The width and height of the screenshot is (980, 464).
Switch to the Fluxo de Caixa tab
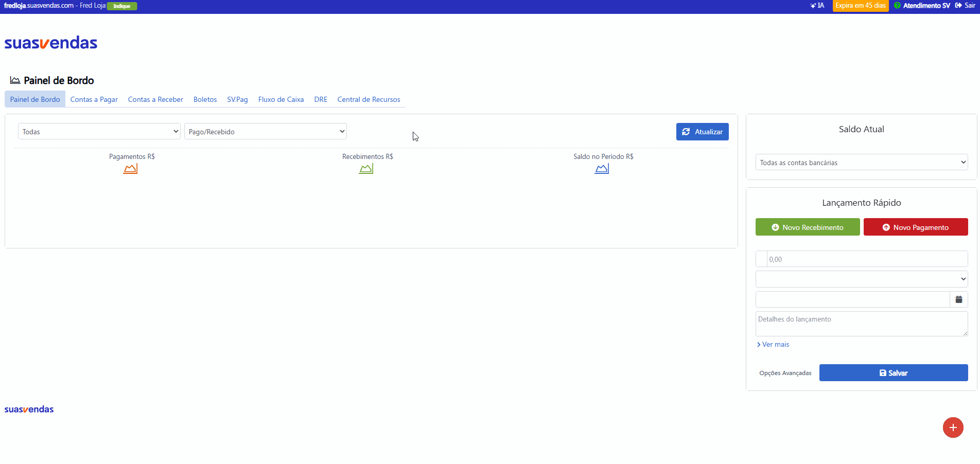(x=281, y=99)
